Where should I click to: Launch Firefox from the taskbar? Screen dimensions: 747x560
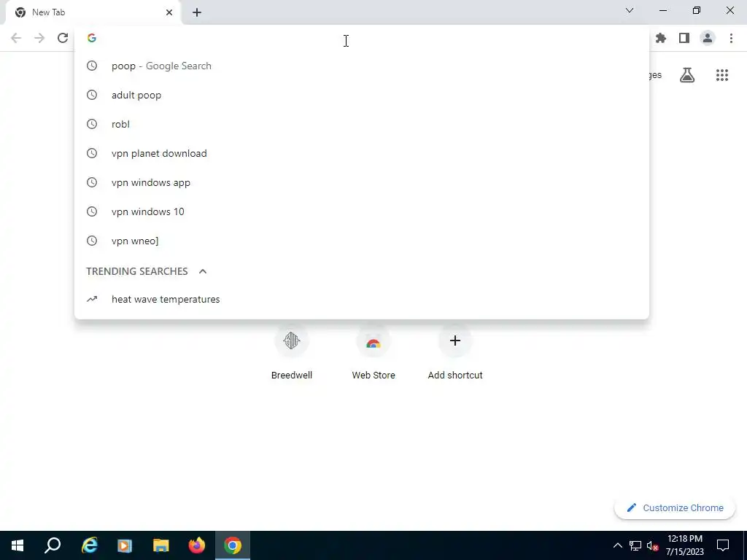[197, 545]
